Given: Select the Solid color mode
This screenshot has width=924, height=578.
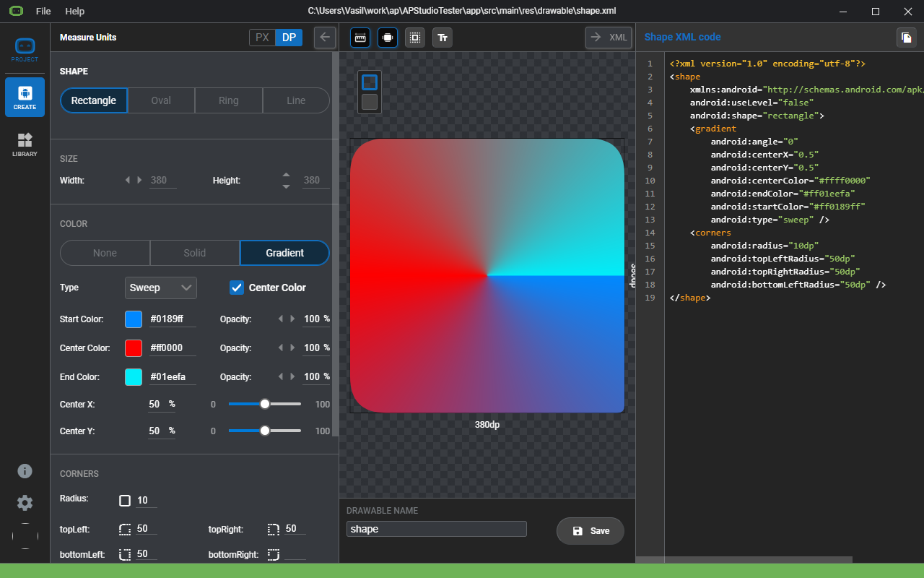Looking at the screenshot, I should click(x=195, y=253).
